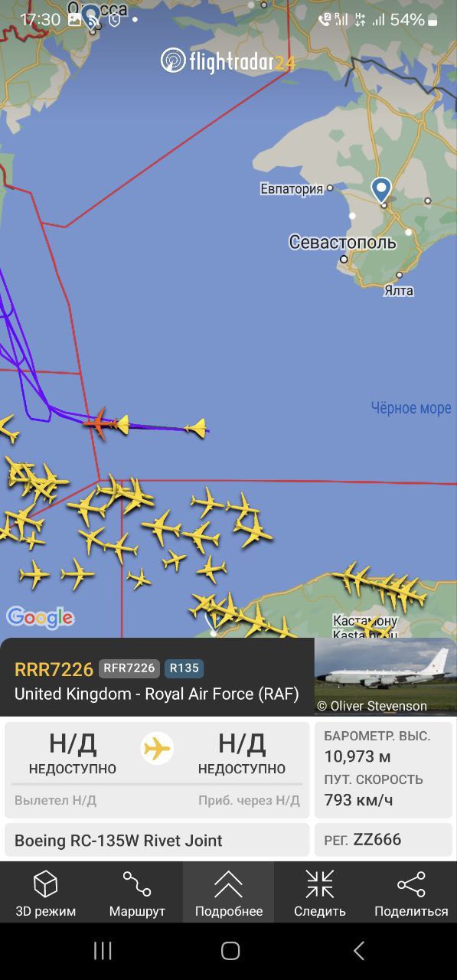The height and width of the screenshot is (980, 457).
Task: Tap registration ZZ666 field
Action: [384, 840]
